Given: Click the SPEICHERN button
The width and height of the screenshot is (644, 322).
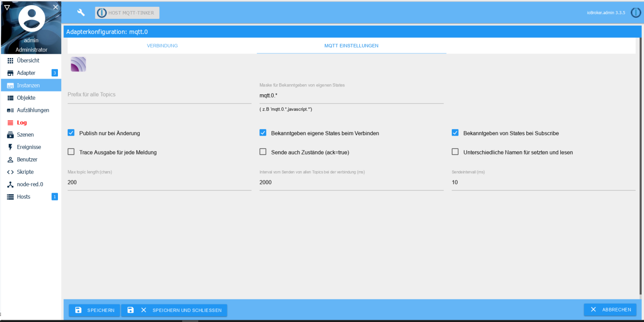Looking at the screenshot, I should [x=94, y=310].
